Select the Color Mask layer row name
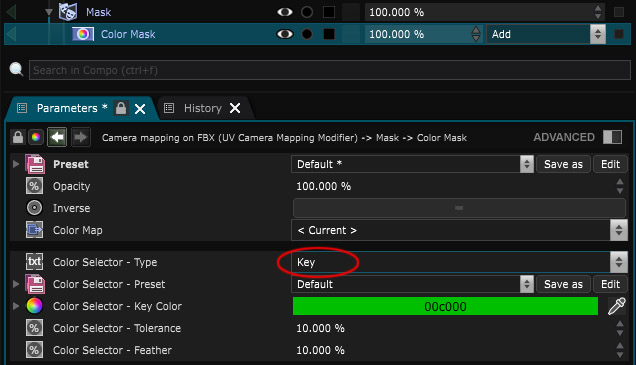636x365 pixels. coord(128,34)
